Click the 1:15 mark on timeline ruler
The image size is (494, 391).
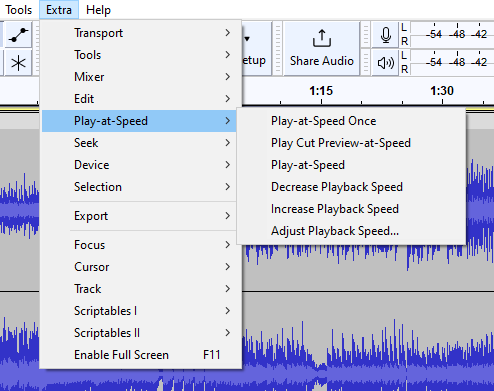pos(321,91)
